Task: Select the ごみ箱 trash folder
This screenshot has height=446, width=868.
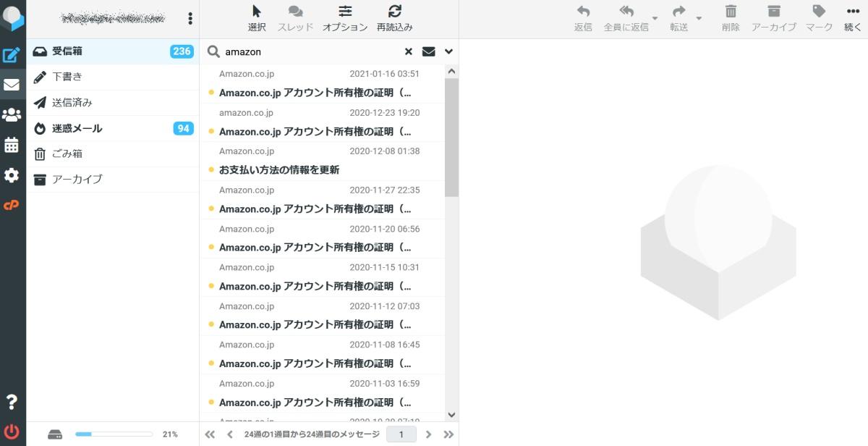Action: point(113,153)
